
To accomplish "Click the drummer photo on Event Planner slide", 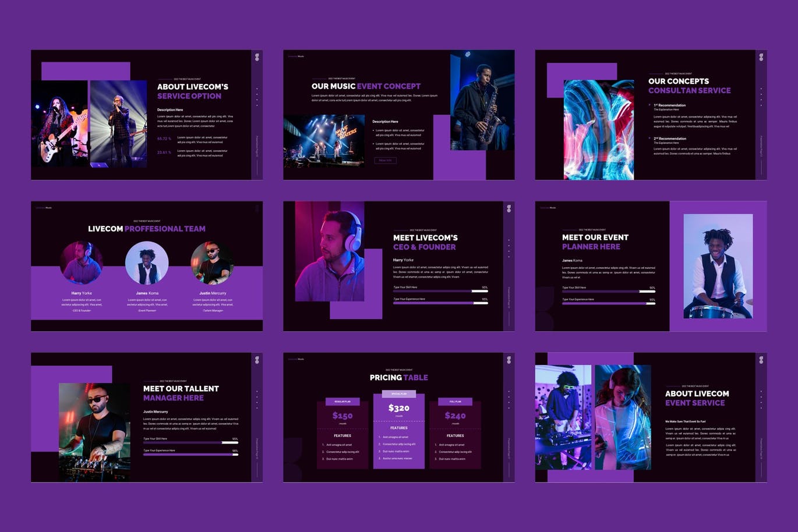I will (718, 266).
